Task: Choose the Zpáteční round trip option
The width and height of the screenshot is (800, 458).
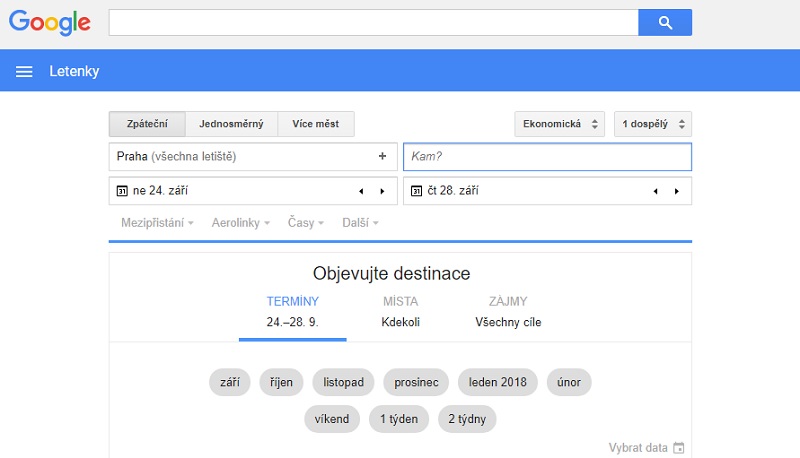Action: click(147, 124)
